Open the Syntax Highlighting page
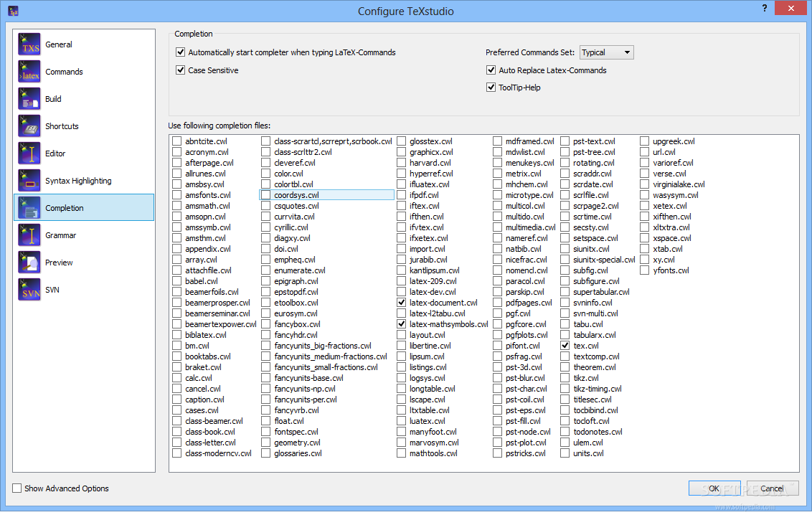The height and width of the screenshot is (520, 812). click(x=84, y=181)
